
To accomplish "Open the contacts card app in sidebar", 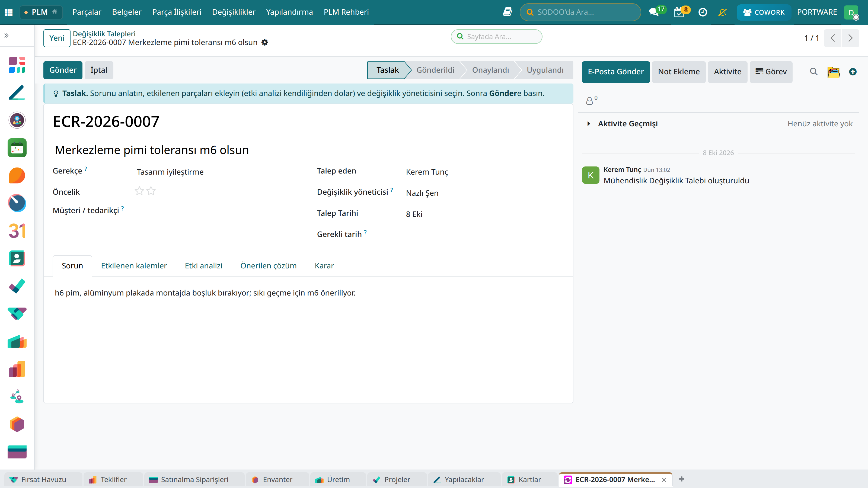I will (17, 259).
